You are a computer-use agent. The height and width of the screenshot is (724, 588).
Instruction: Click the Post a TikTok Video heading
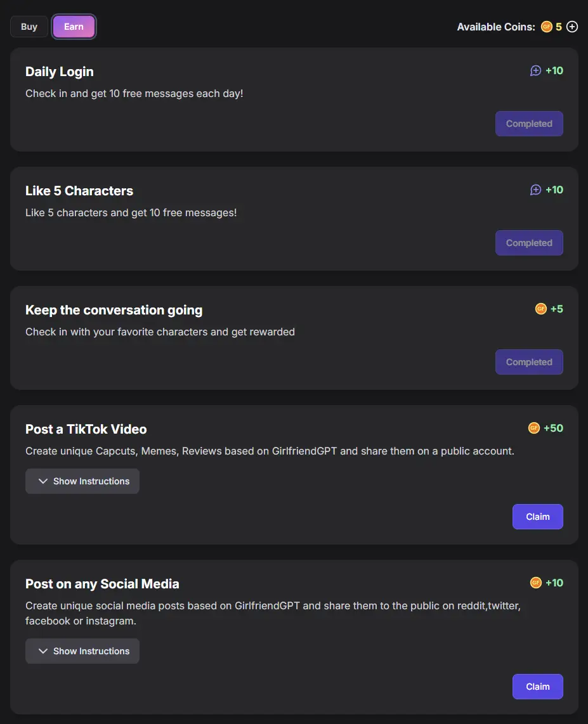pyautogui.click(x=86, y=429)
